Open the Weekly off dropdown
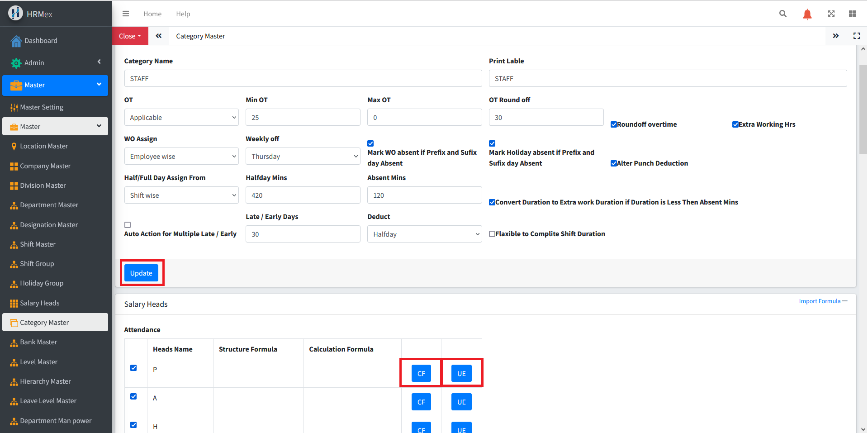This screenshot has width=868, height=433. click(303, 157)
